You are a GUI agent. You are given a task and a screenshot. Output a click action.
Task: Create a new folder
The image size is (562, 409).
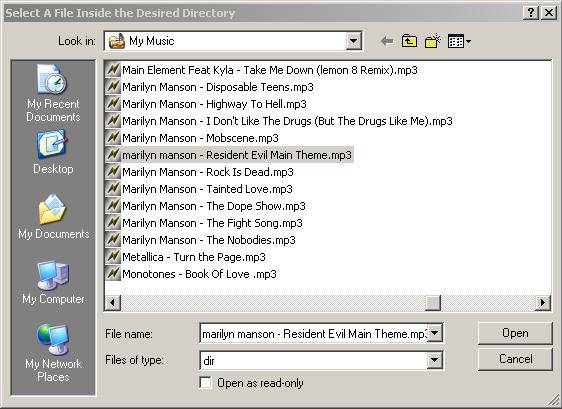[x=433, y=41]
